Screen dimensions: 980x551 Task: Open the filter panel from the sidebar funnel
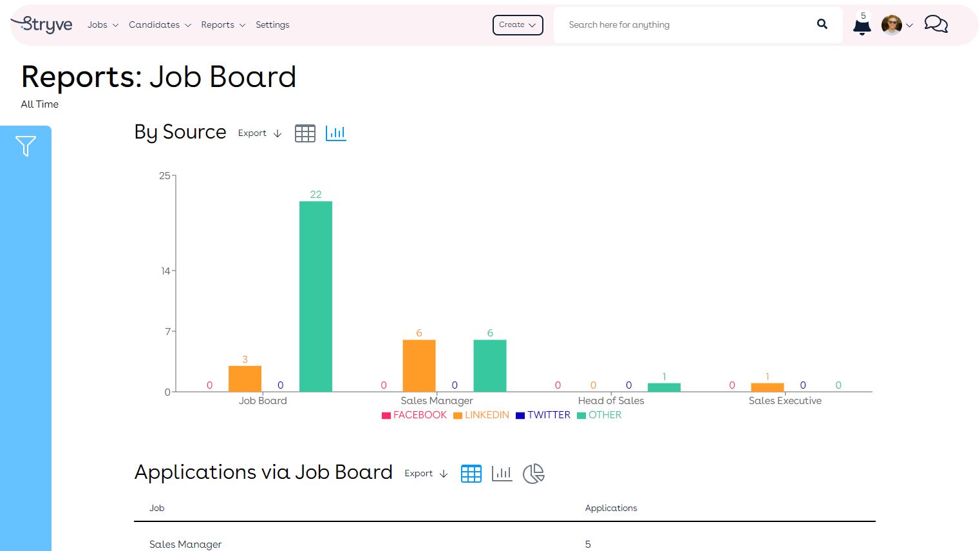click(26, 146)
